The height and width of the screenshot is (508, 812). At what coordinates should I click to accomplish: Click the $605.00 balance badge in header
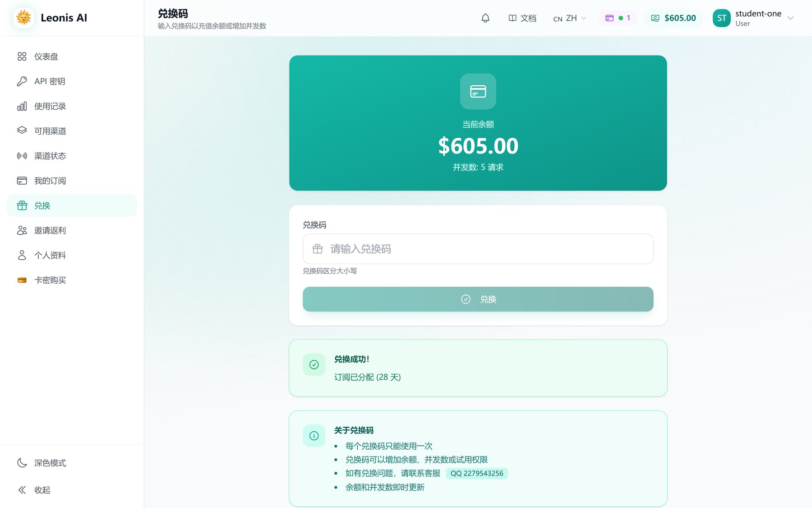[674, 18]
